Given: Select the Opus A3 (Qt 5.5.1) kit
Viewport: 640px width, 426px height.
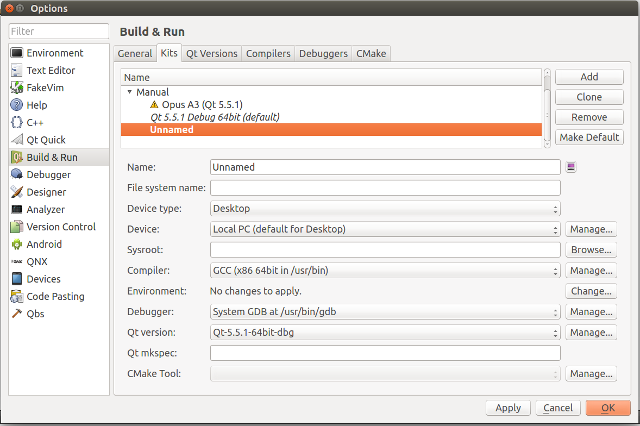Looking at the screenshot, I should coord(331,104).
